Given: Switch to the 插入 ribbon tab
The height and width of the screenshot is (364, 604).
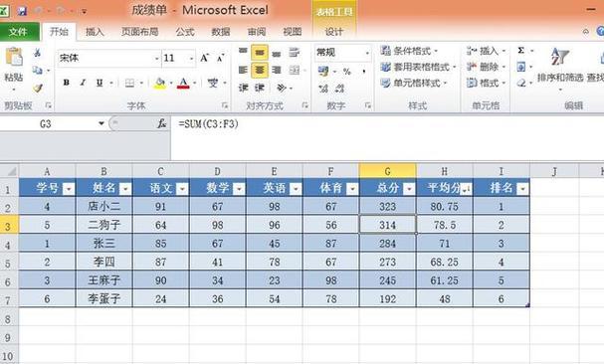Looking at the screenshot, I should [95, 32].
